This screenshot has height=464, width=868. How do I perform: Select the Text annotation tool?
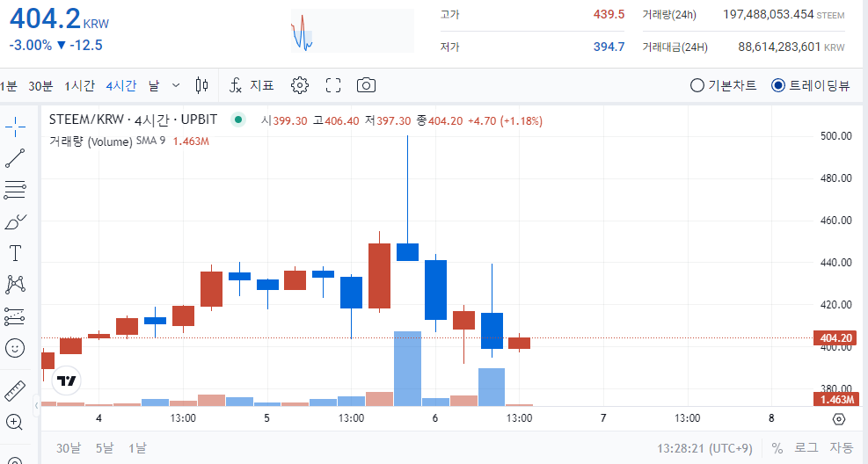click(x=15, y=253)
